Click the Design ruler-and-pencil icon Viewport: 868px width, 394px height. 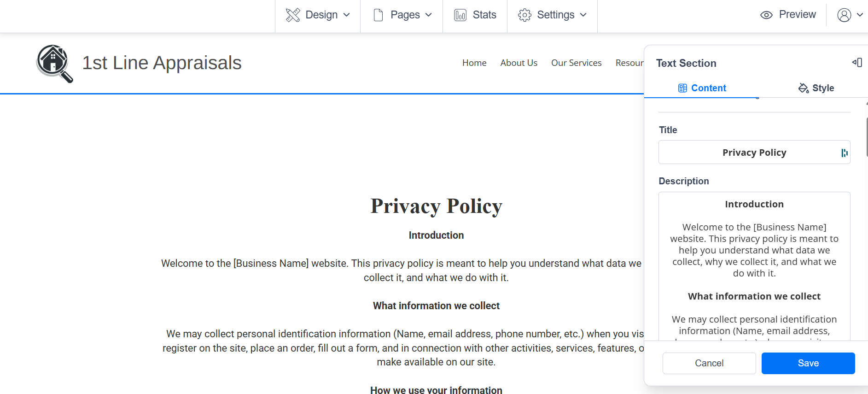tap(293, 15)
